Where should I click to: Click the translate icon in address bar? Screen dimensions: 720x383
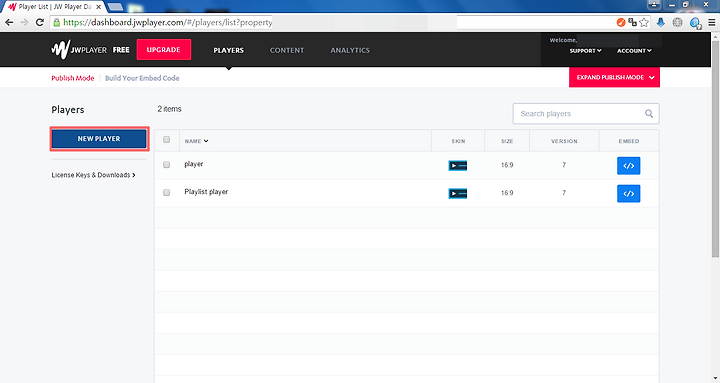coord(632,22)
